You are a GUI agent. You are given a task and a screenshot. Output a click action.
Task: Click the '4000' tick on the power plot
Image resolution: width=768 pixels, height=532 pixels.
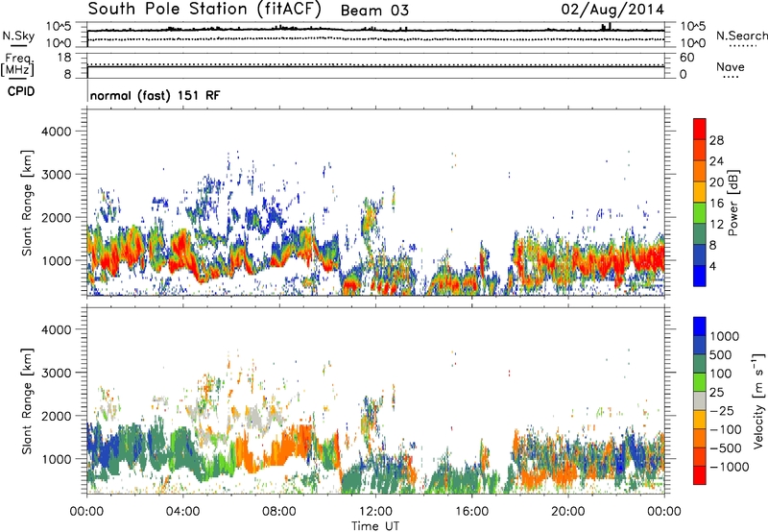57,132
